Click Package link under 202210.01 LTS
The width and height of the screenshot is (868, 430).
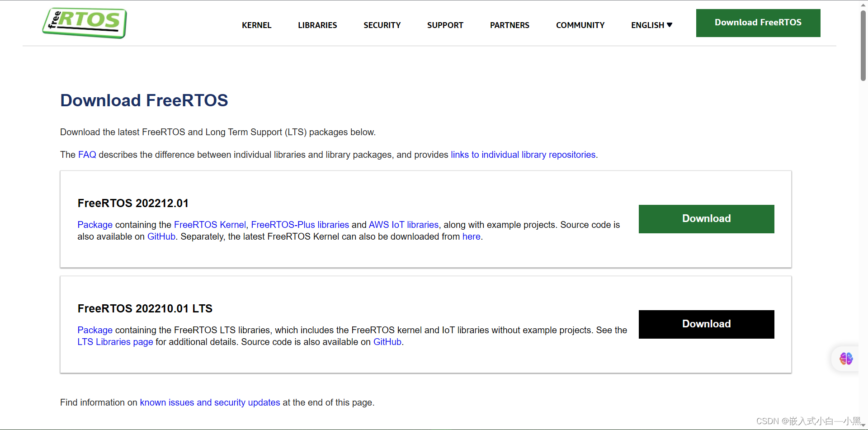pyautogui.click(x=95, y=330)
